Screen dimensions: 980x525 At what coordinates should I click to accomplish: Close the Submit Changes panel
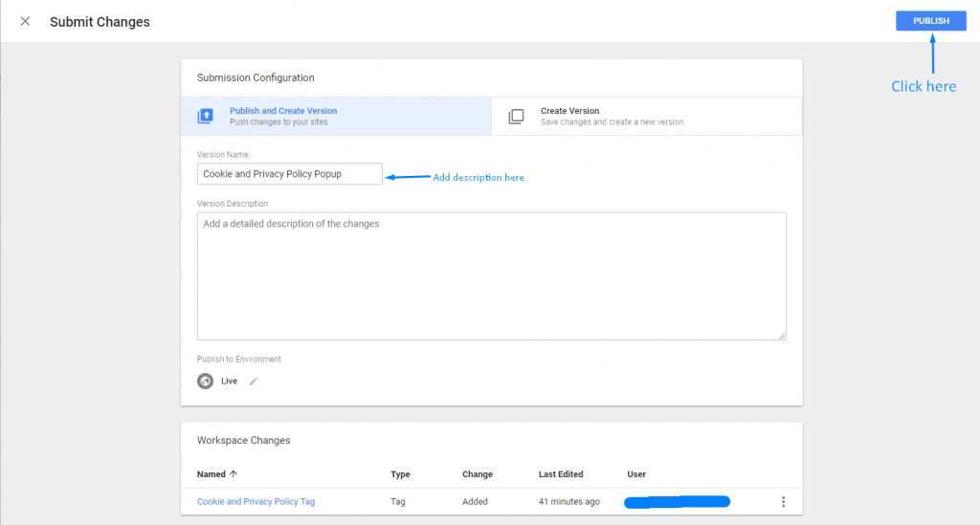coord(25,21)
